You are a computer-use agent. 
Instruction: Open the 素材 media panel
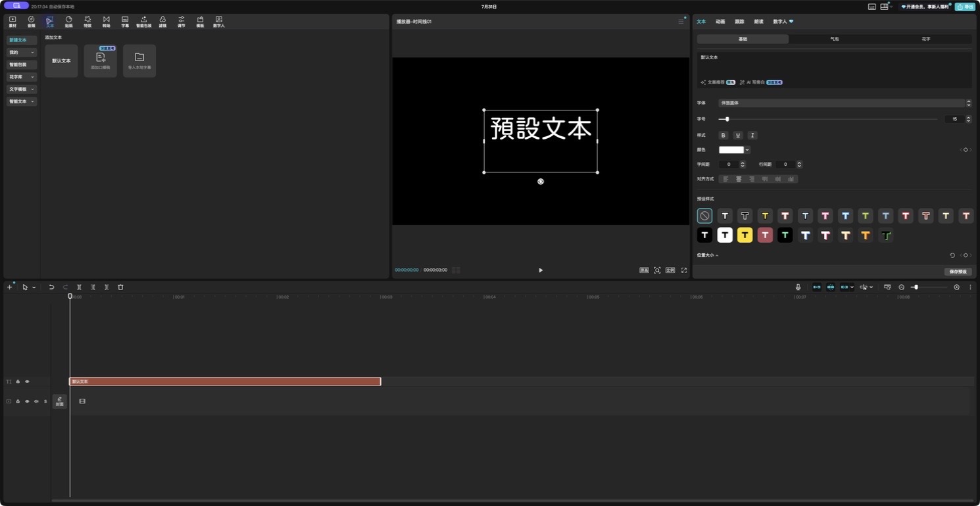[12, 22]
